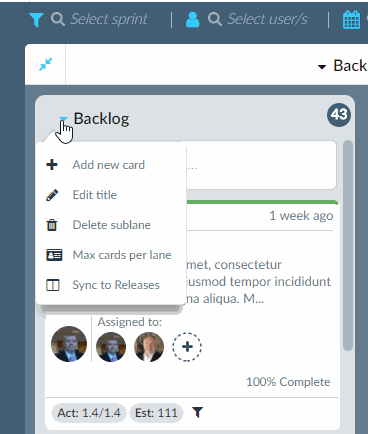The height and width of the screenshot is (434, 368).
Task: Click the Act: 1.4/1.4 badge
Action: tap(89, 413)
